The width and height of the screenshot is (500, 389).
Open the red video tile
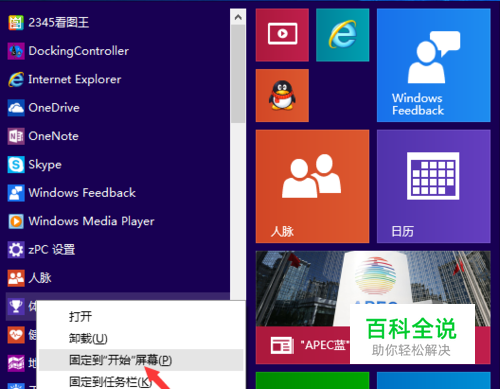pyautogui.click(x=282, y=35)
